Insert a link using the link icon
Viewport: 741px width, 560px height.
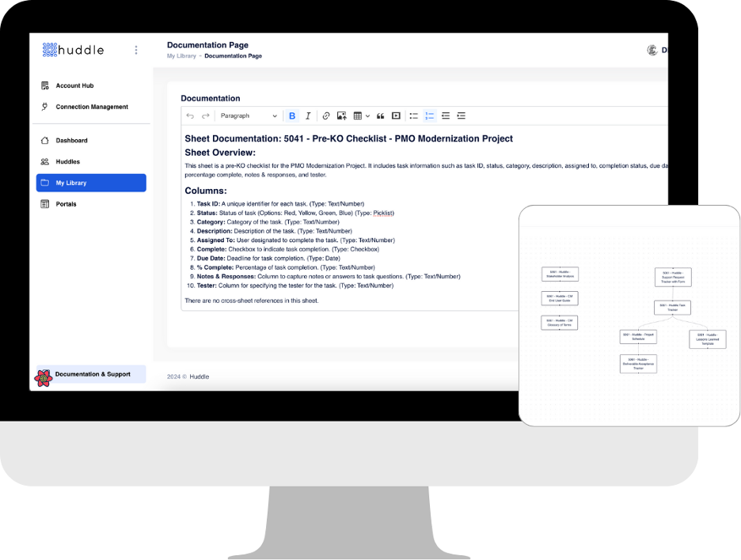[x=325, y=116]
